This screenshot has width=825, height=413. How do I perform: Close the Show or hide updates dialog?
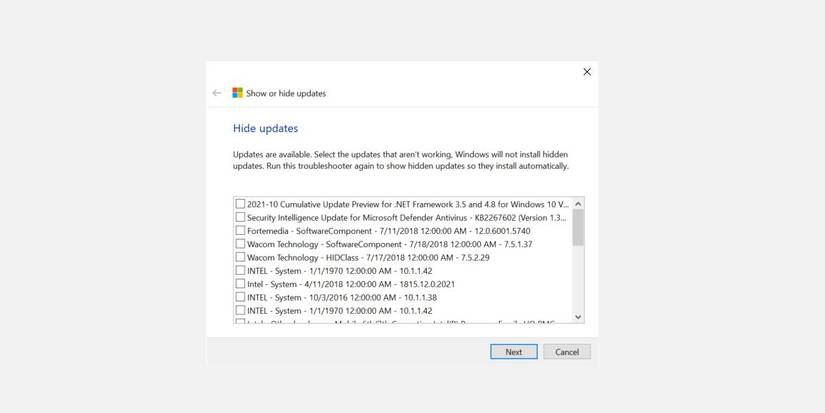point(587,72)
